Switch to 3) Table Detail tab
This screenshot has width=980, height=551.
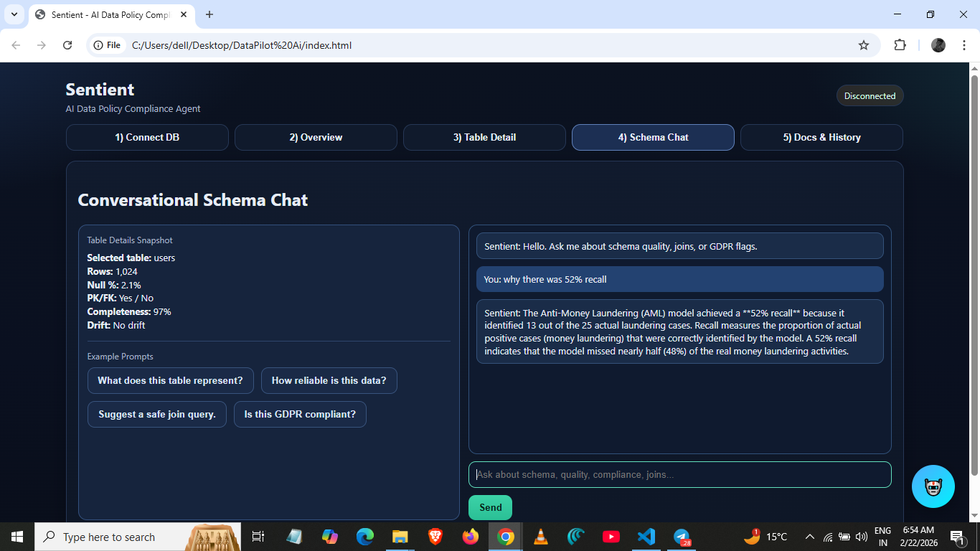pyautogui.click(x=484, y=137)
